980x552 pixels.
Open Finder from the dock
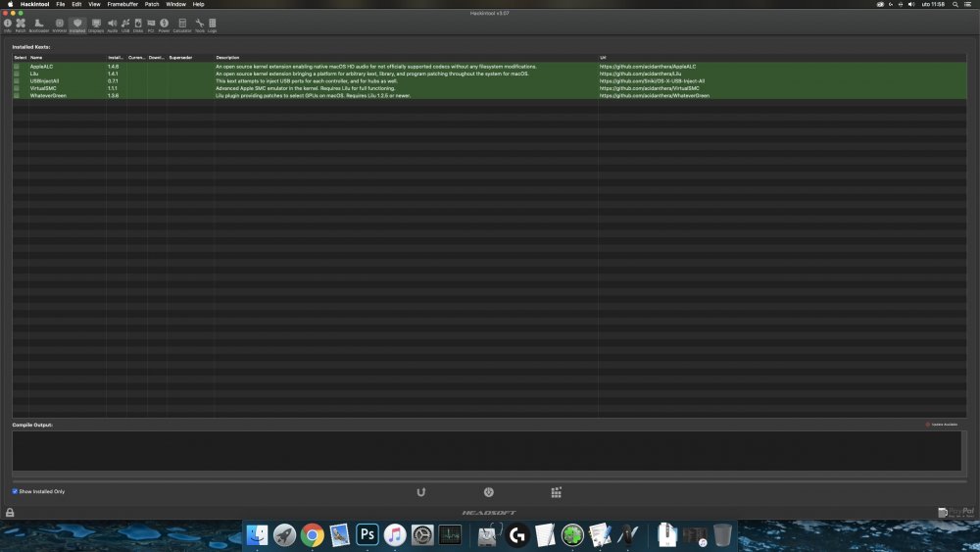tap(257, 535)
